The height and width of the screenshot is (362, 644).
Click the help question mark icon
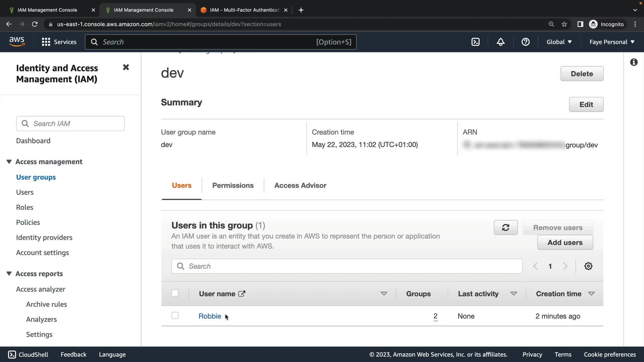click(525, 42)
